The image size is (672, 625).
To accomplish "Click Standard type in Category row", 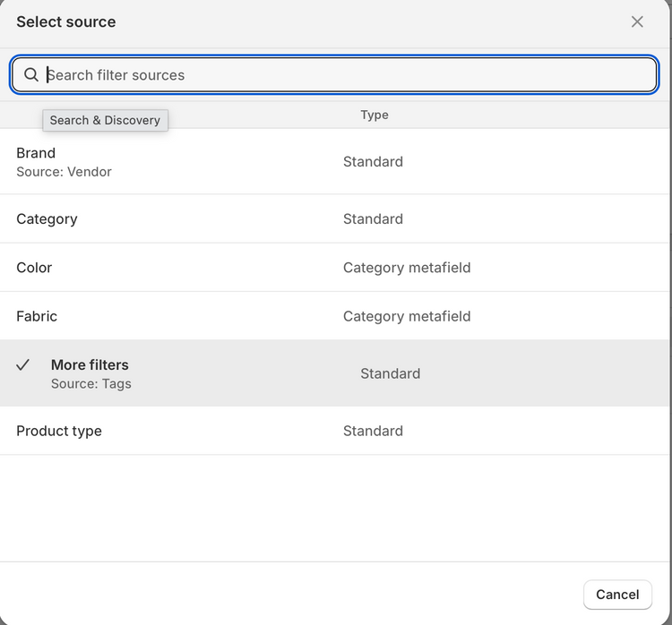I will (373, 218).
